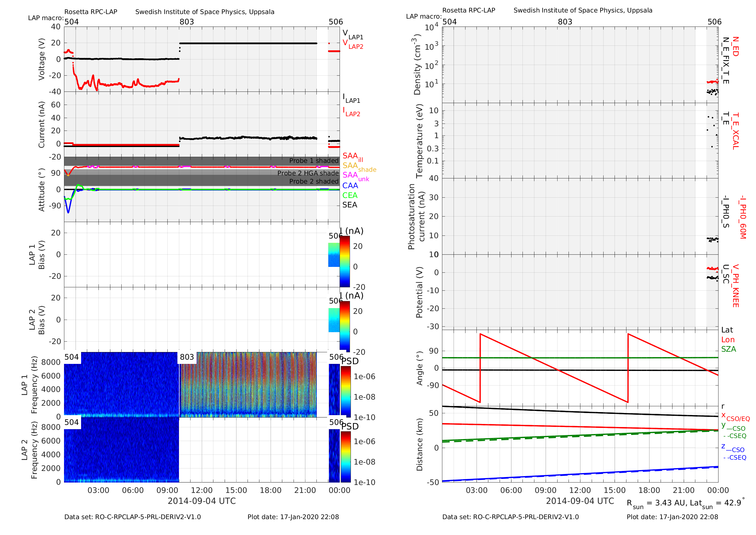Viewport: 756px width, 535px height.
Task: Click the right plot's 'Rosetta RPC-LAP' title
Action: pyautogui.click(x=469, y=10)
